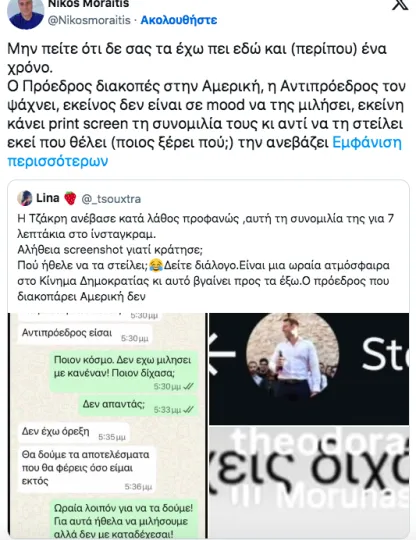
Task: Click the back arrow in dark image
Action: 221,354
